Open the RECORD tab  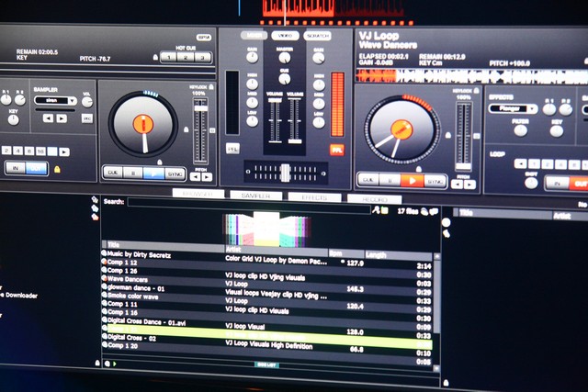(374, 199)
